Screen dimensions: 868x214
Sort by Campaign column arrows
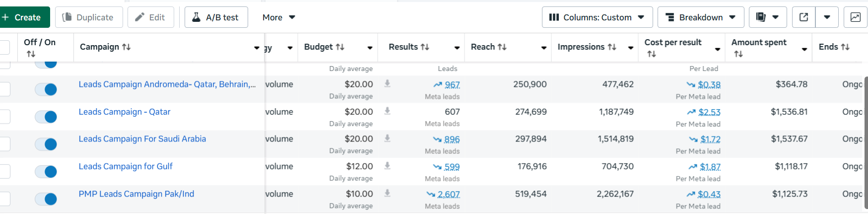127,47
